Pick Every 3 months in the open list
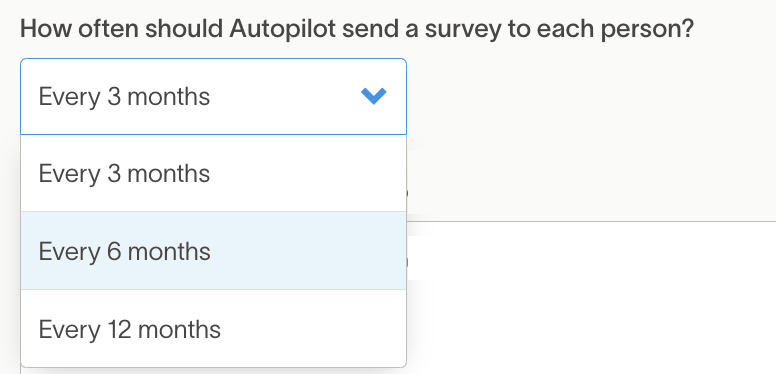 pos(213,173)
